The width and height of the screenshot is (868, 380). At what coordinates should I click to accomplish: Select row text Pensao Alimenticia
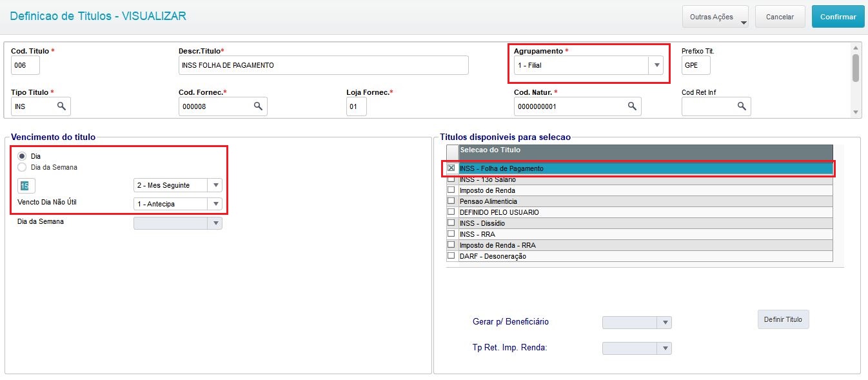[488, 201]
